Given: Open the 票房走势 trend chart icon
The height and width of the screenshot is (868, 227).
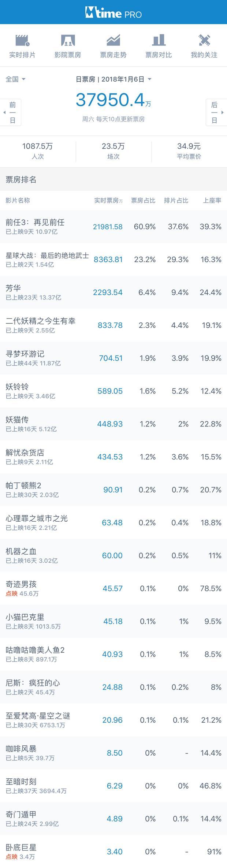Looking at the screenshot, I should tap(113, 40).
